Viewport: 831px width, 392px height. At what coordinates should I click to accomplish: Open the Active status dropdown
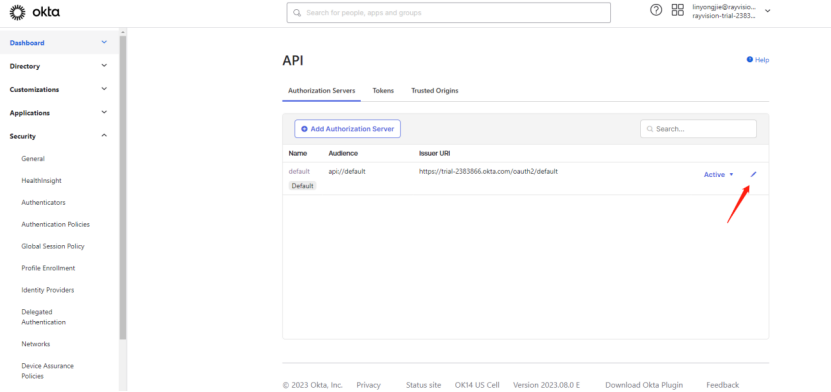click(719, 174)
